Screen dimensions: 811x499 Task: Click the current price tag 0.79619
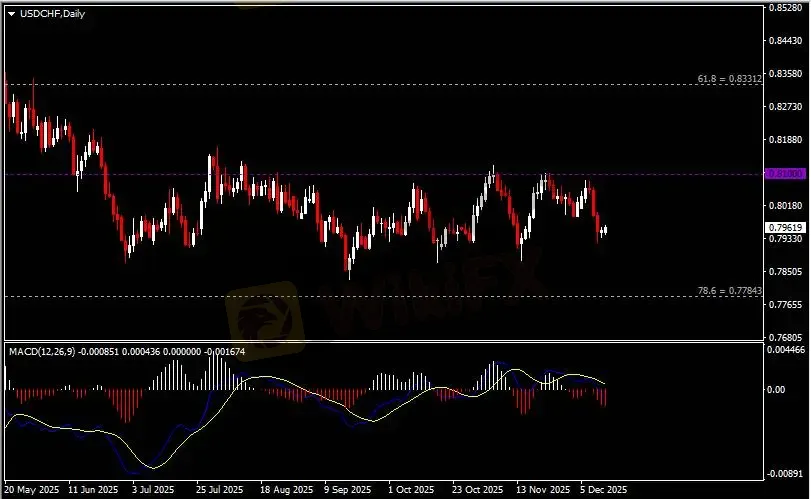click(x=785, y=228)
